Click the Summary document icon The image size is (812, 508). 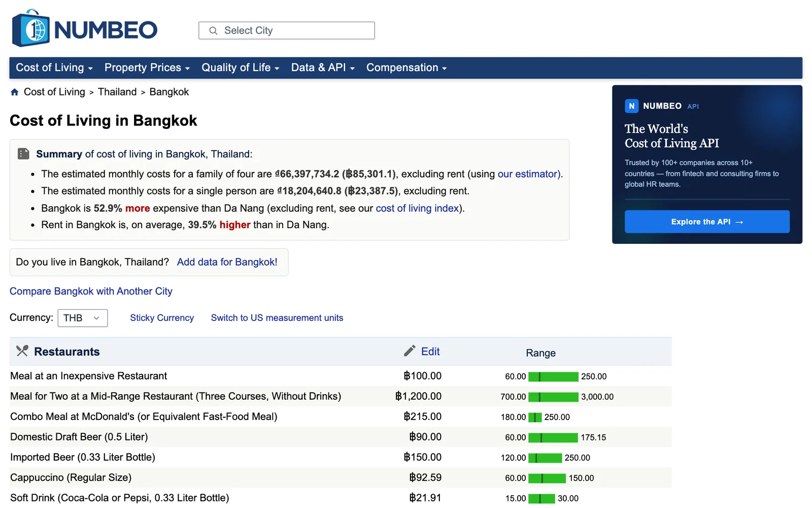point(23,154)
